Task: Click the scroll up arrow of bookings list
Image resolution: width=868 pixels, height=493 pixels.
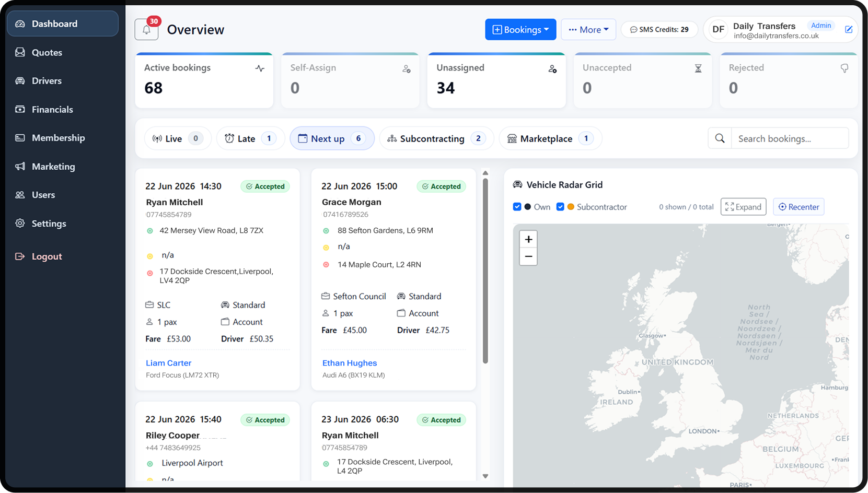Action: point(485,173)
